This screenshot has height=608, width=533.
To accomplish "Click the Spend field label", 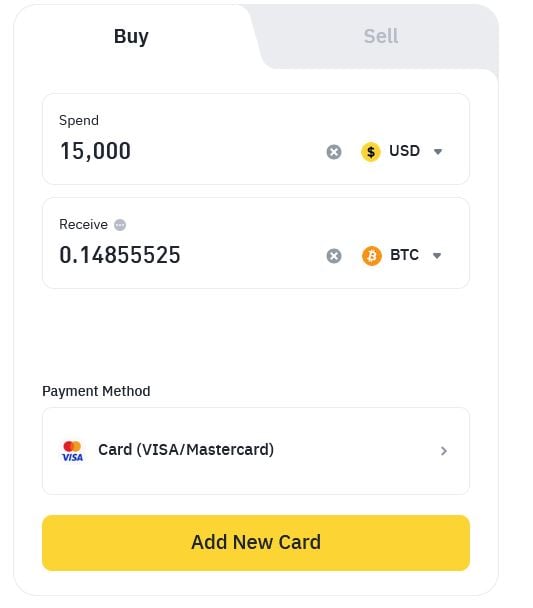I will tap(79, 121).
